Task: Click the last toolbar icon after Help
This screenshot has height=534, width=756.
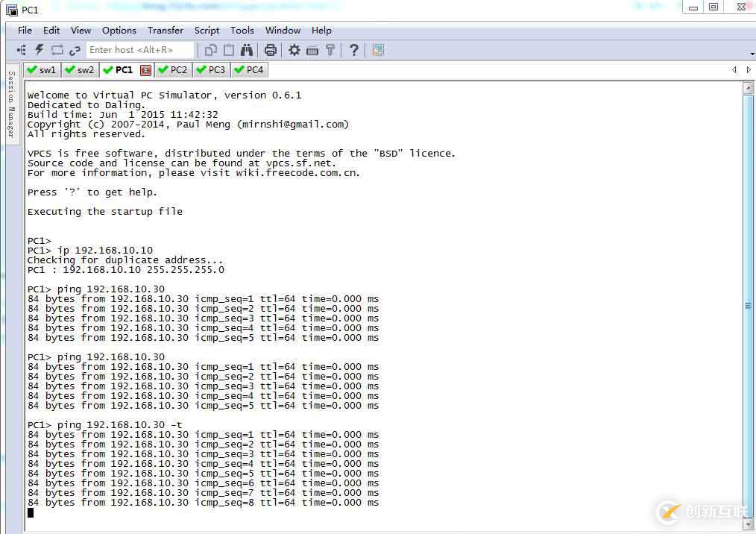Action: (378, 50)
